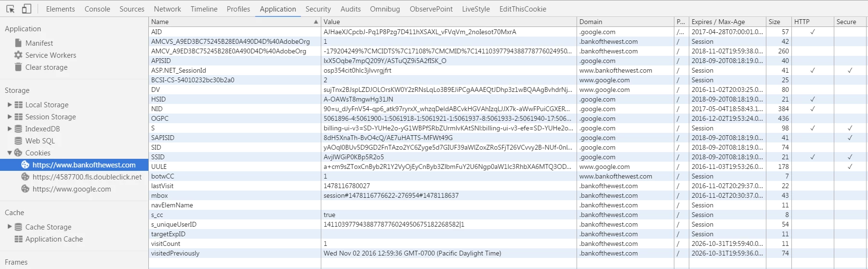Select the UULE cookie row

coord(508,167)
